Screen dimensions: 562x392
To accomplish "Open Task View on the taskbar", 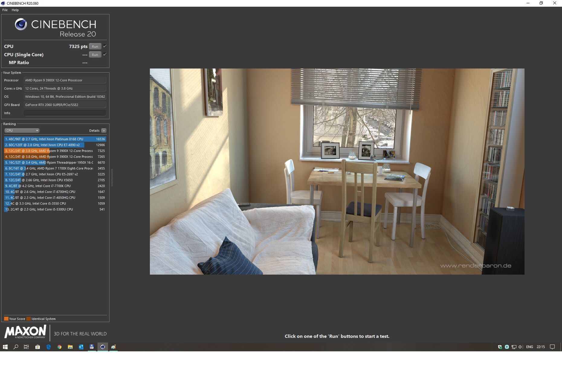I will pos(26,347).
